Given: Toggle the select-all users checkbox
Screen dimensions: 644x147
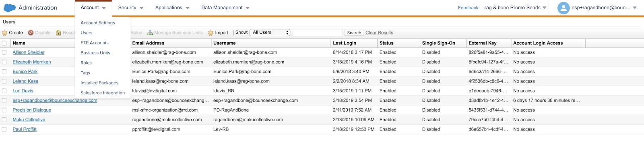Looking at the screenshot, I should pyautogui.click(x=4, y=43).
